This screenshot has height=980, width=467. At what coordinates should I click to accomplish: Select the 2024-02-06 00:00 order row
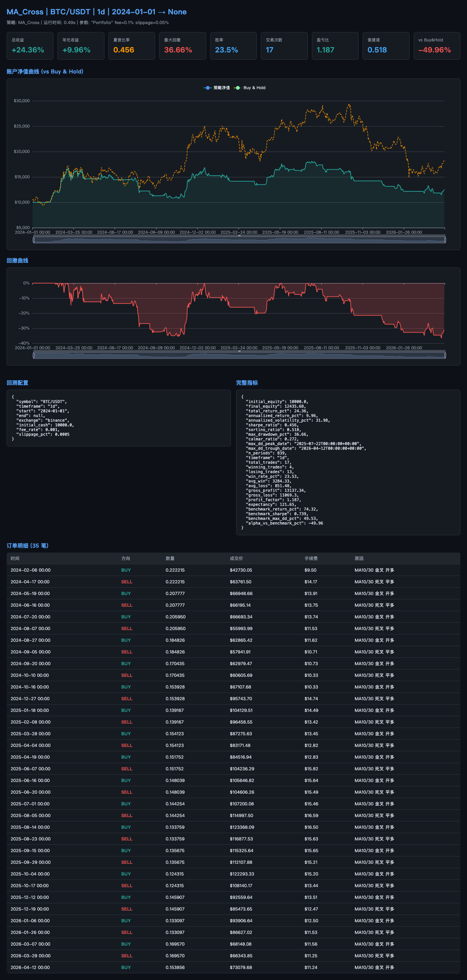coord(233,570)
